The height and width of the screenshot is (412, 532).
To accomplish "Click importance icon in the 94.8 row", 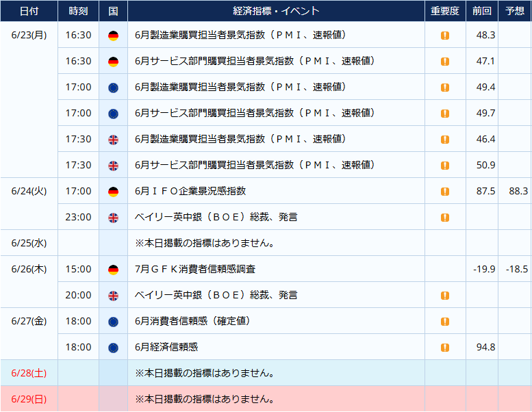I will pyautogui.click(x=445, y=348).
